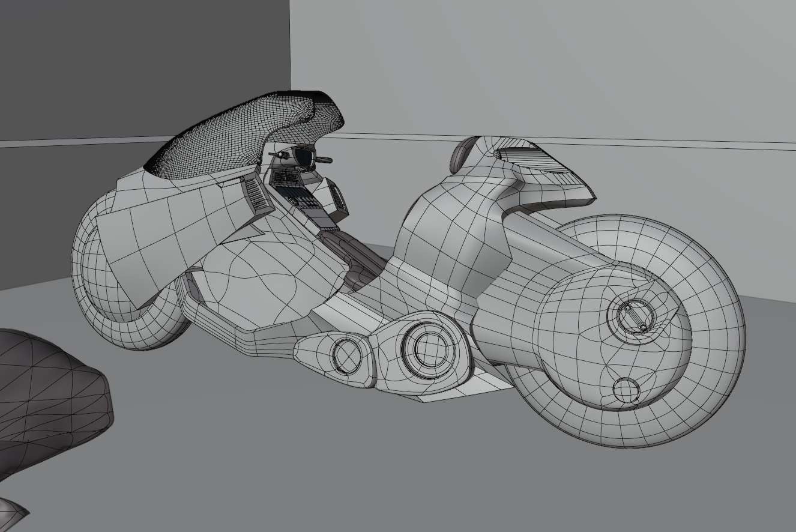Image resolution: width=796 pixels, height=532 pixels.
Task: Click the smaller circular disc beside engine
Action: coord(347,355)
